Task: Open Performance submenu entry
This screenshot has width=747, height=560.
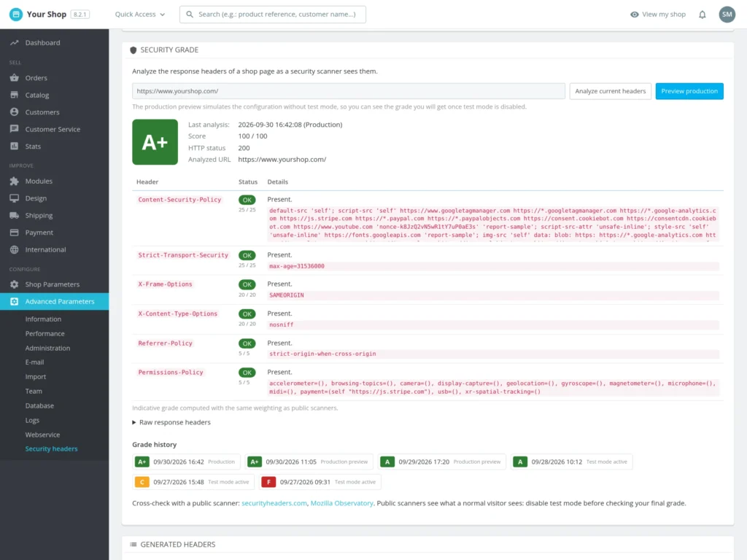Action: 44,333
